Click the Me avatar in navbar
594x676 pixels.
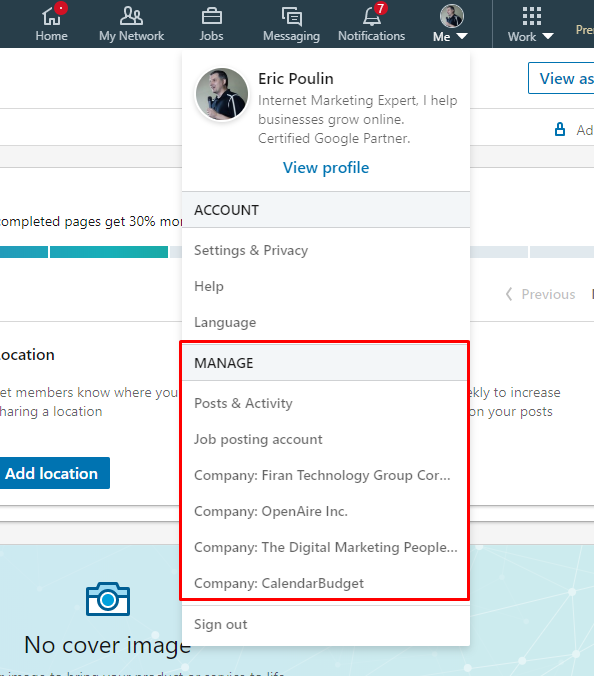pos(452,16)
